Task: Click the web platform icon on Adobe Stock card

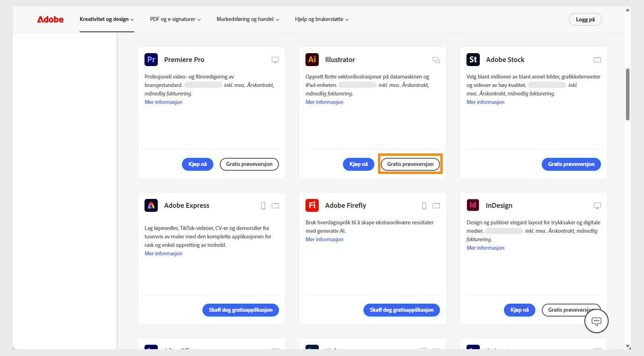Action: (597, 60)
